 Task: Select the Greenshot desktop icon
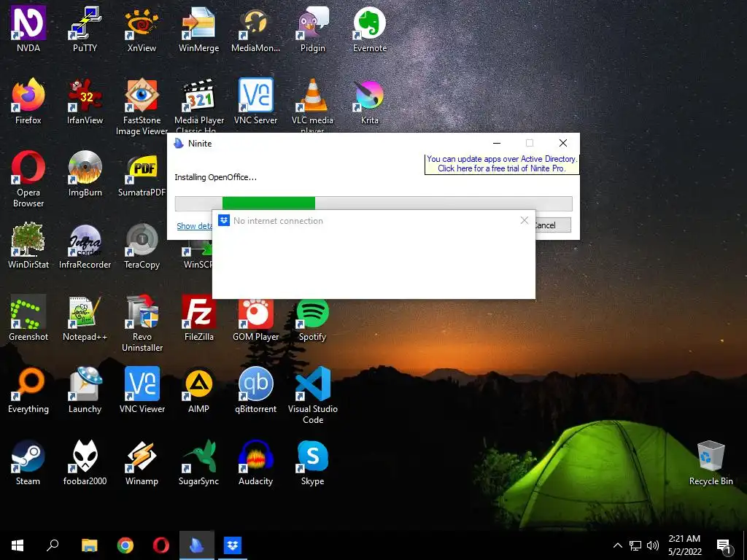pyautogui.click(x=28, y=318)
